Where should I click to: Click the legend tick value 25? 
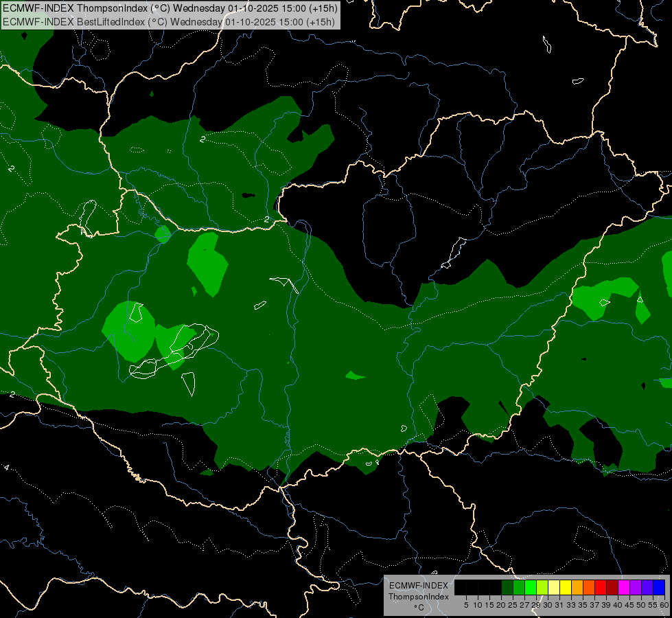point(513,605)
